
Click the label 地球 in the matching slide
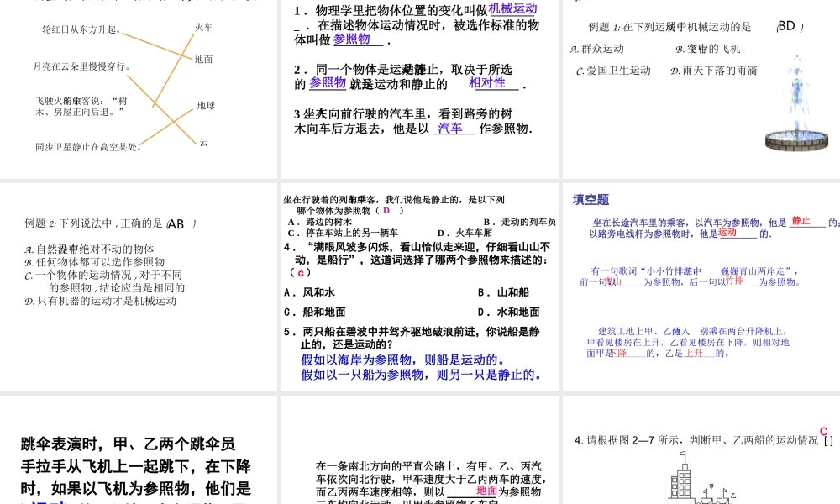click(206, 106)
